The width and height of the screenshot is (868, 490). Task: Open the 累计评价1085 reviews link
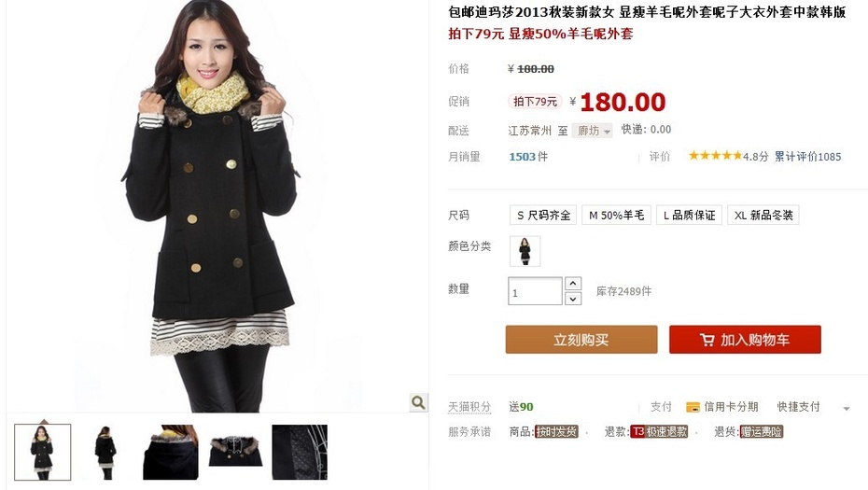pyautogui.click(x=807, y=157)
